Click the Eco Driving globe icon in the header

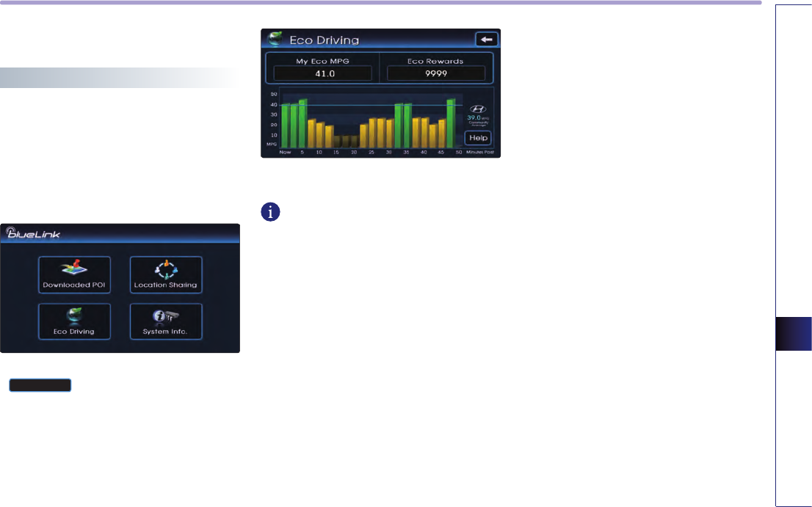point(275,39)
